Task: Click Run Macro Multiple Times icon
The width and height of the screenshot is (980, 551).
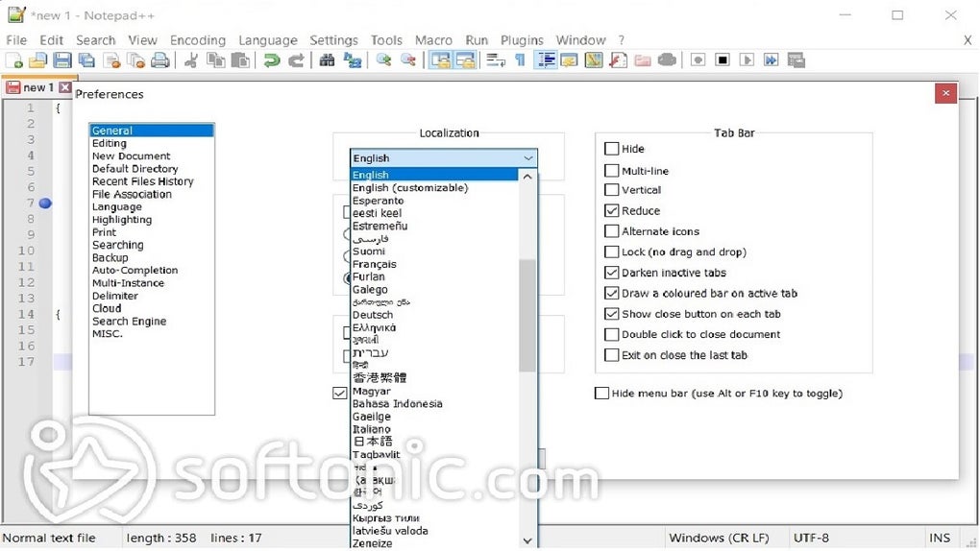Action: point(772,60)
